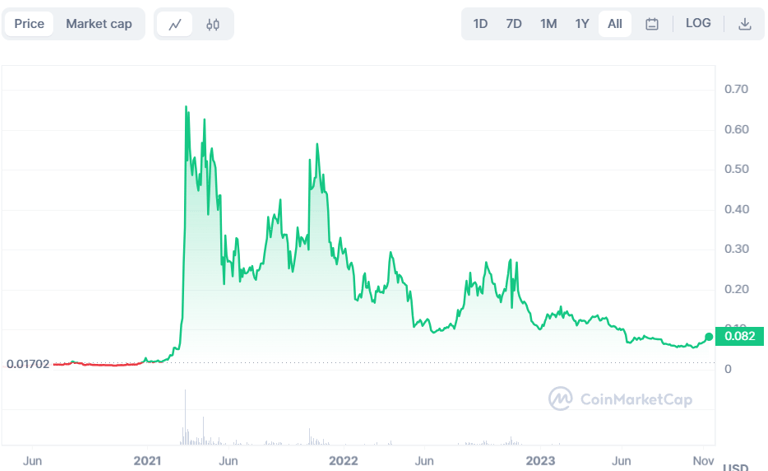Switch to line chart view
The width and height of the screenshot is (768, 471).
click(175, 24)
